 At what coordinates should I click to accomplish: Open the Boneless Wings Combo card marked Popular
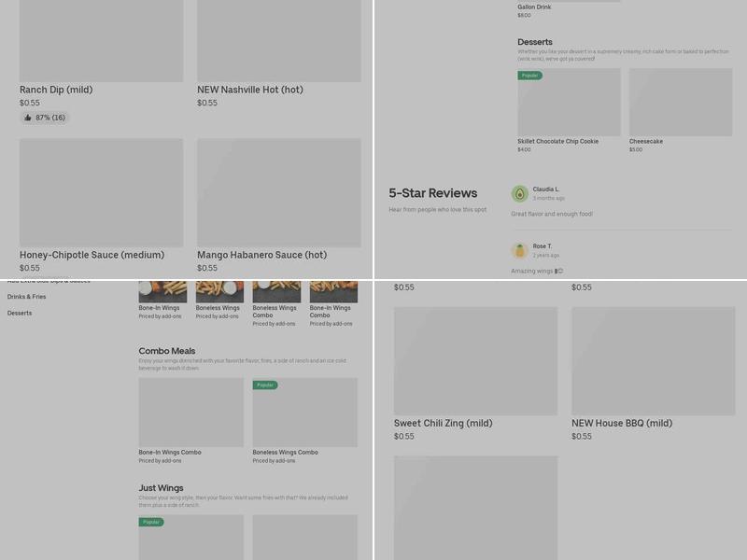click(305, 413)
